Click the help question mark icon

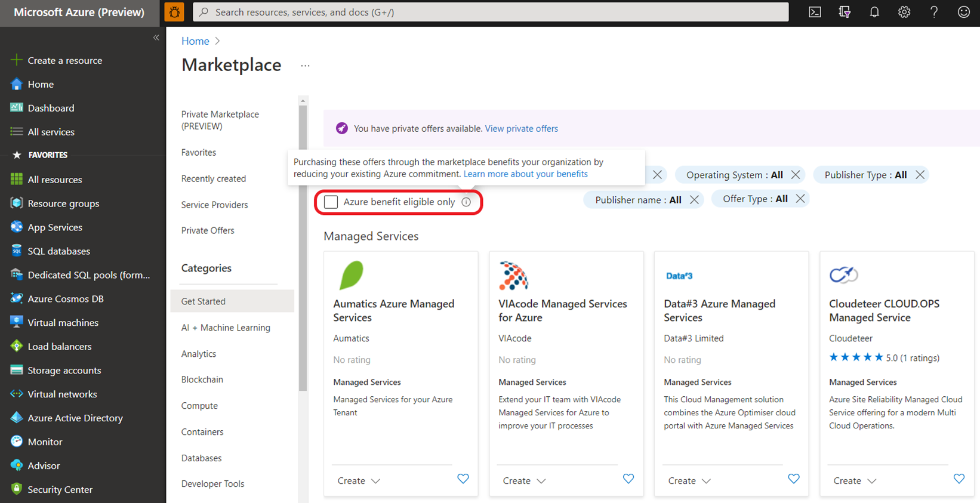pyautogui.click(x=934, y=12)
